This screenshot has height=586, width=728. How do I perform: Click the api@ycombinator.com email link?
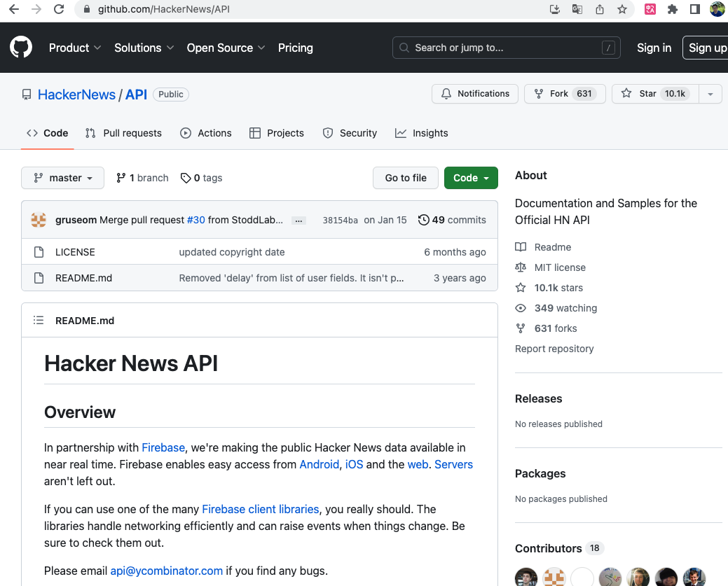[x=166, y=571]
